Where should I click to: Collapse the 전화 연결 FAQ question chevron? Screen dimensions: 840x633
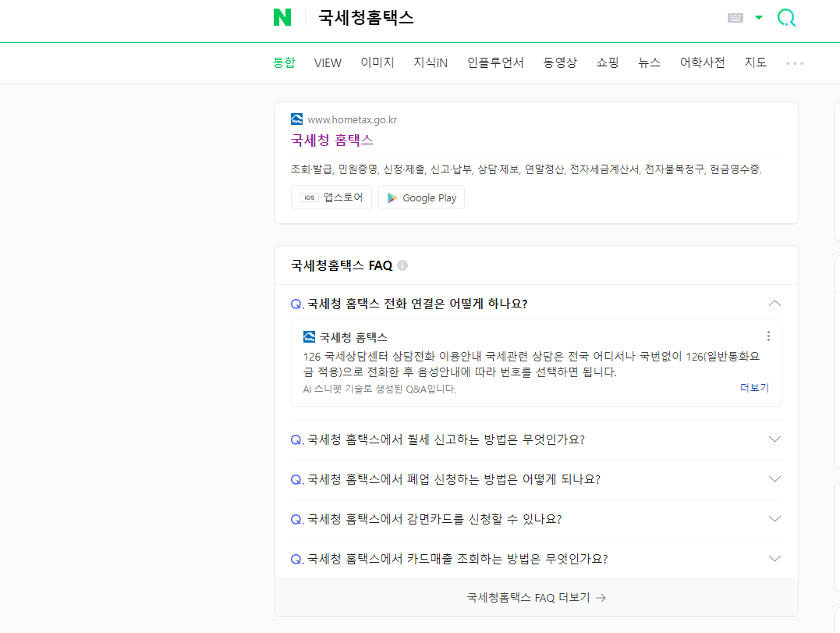(x=774, y=304)
